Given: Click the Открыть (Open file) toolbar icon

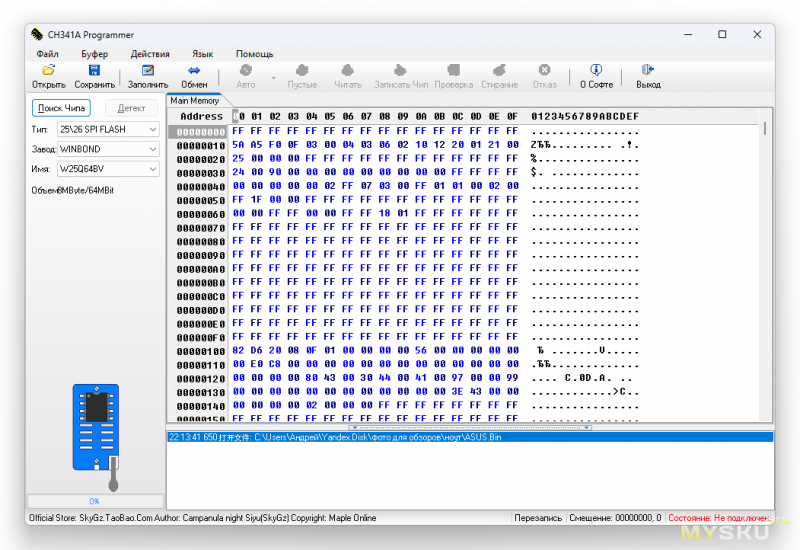Looking at the screenshot, I should pos(48,71).
